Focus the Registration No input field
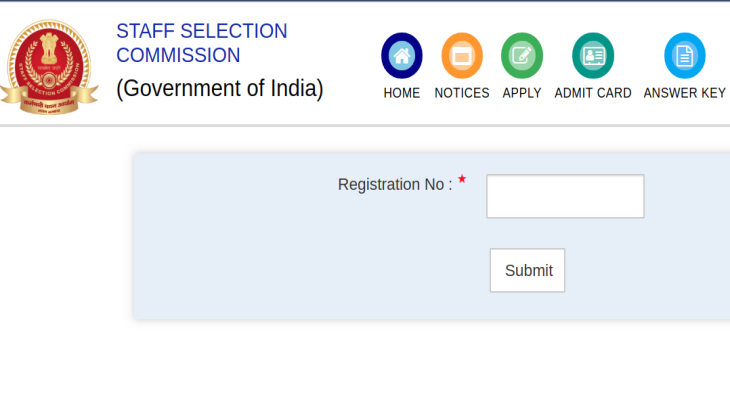The image size is (730, 419). 565,196
